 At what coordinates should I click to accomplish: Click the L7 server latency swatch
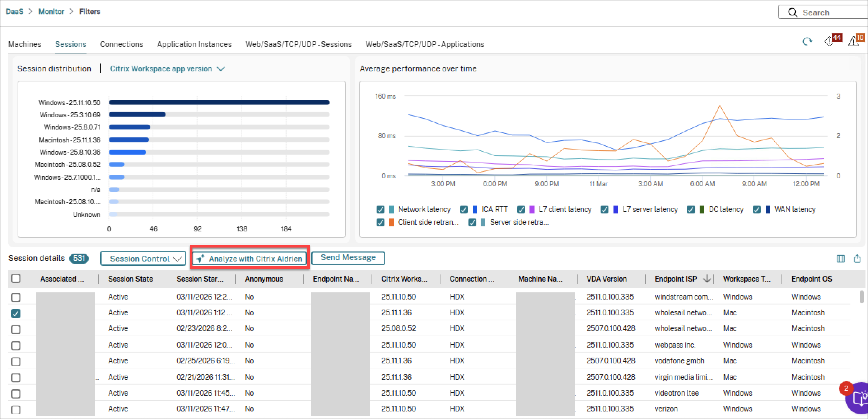(616, 209)
